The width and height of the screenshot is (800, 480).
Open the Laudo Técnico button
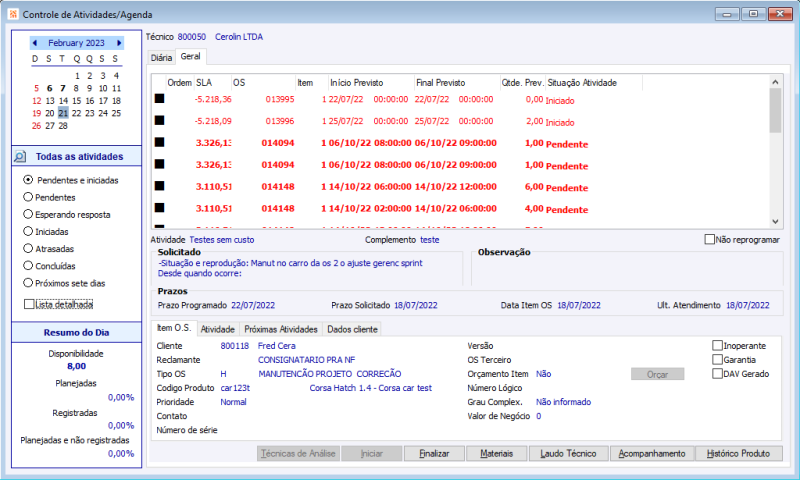click(x=569, y=453)
